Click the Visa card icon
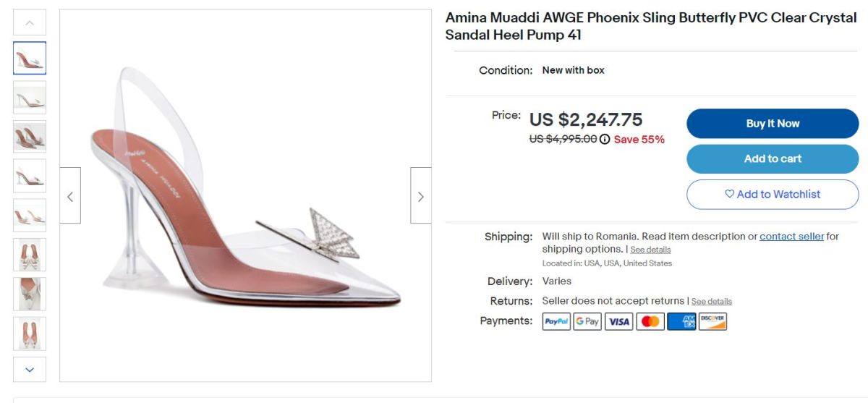 (618, 321)
